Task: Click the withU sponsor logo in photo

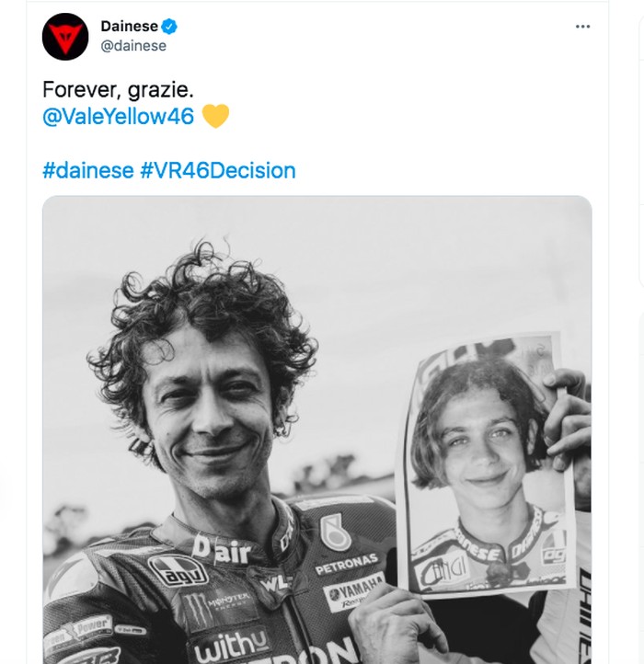Action: 230,646
